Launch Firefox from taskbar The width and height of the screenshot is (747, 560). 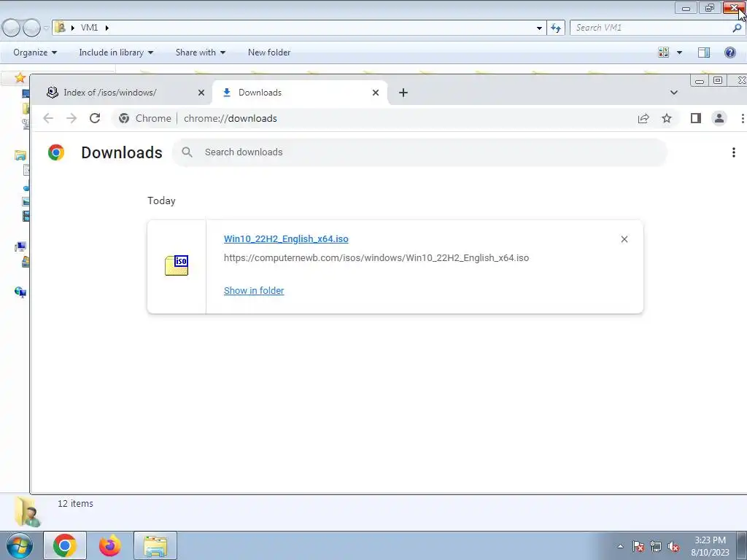pos(109,545)
